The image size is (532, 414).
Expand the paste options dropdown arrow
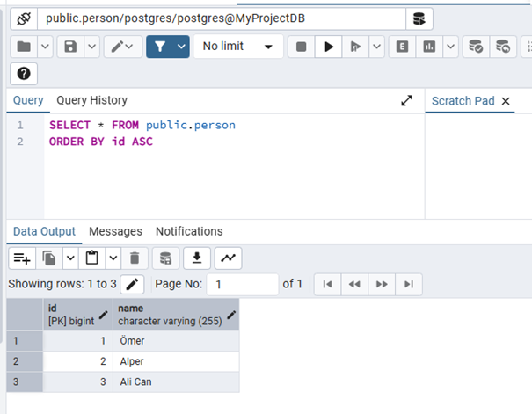(113, 258)
